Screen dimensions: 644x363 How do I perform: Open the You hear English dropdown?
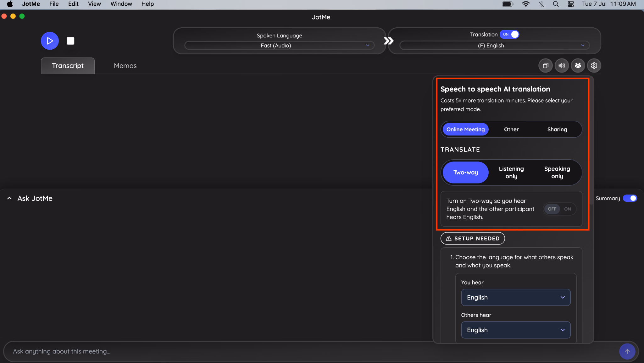tap(516, 297)
